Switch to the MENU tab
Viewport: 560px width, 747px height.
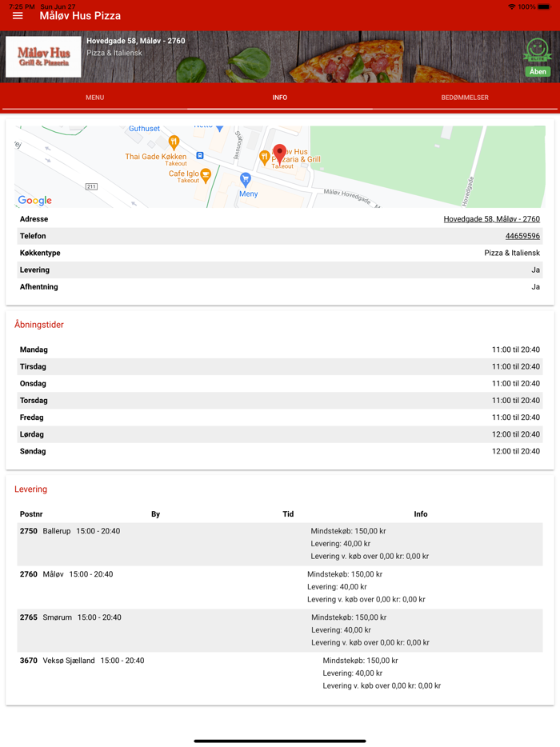[95, 98]
